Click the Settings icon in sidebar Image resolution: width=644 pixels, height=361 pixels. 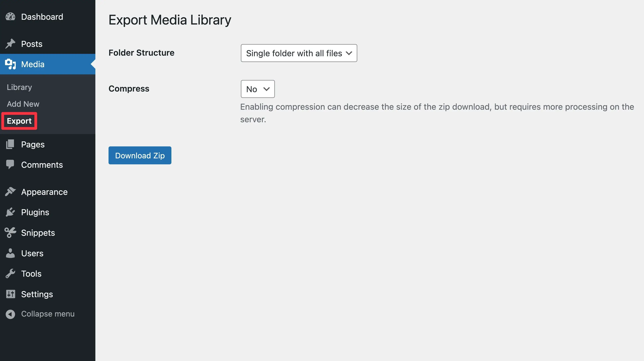pos(11,293)
